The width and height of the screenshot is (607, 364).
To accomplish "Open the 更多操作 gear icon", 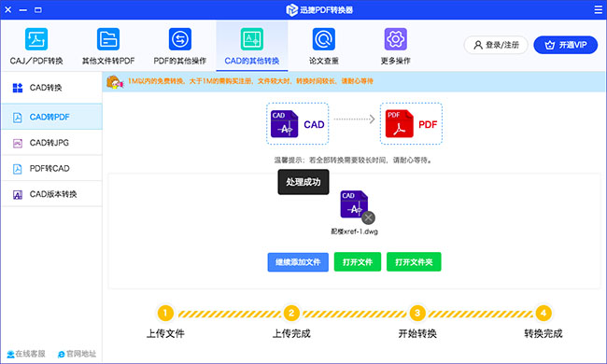I will pos(396,39).
